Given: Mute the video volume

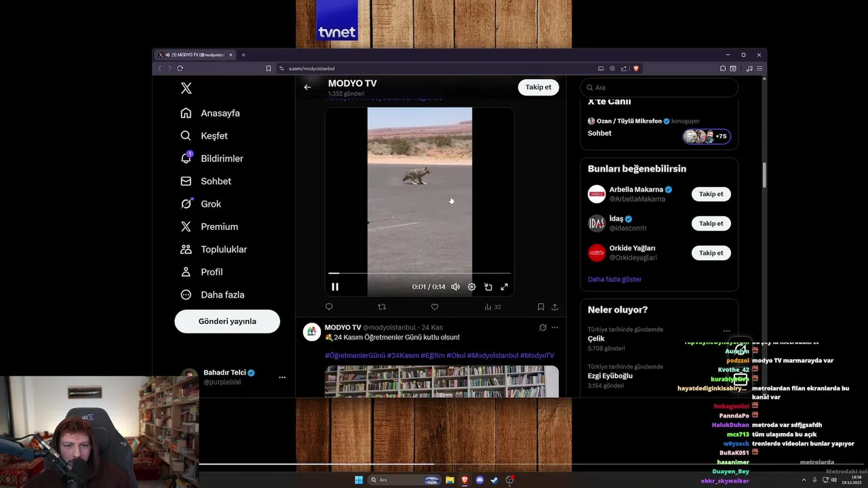Looking at the screenshot, I should point(456,287).
